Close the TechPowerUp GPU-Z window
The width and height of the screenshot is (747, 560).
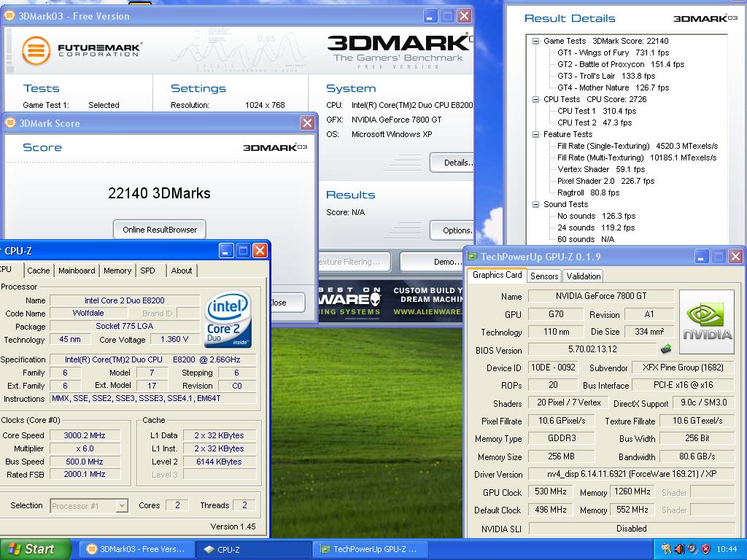point(735,257)
